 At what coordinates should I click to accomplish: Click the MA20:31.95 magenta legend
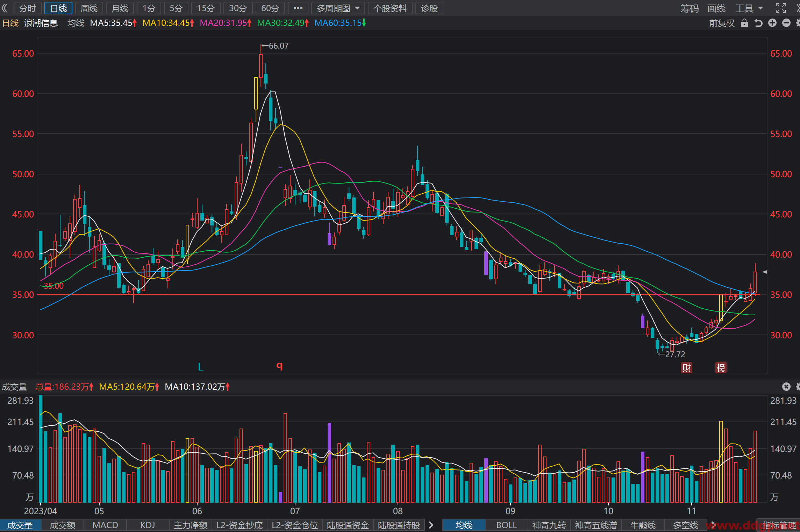(x=226, y=23)
